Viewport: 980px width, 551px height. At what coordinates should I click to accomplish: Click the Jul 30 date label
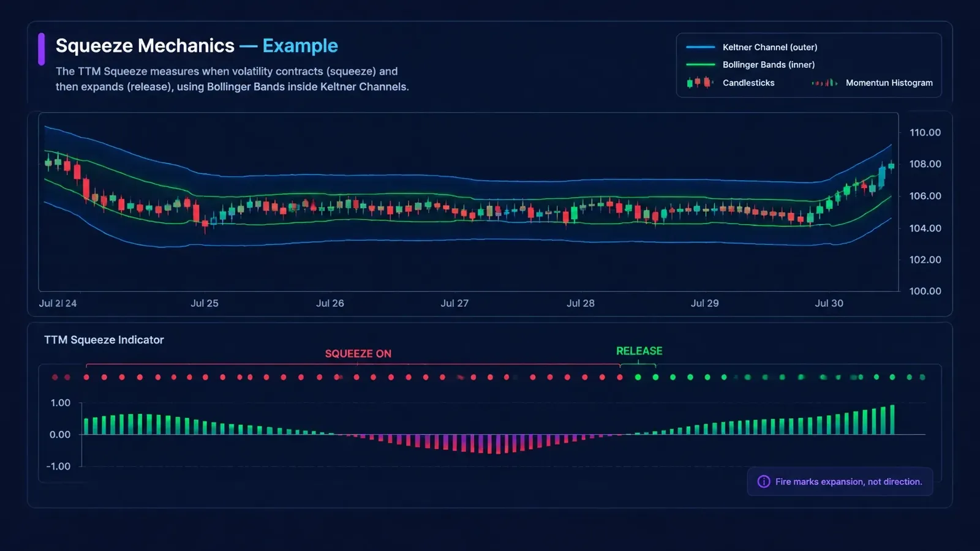829,303
